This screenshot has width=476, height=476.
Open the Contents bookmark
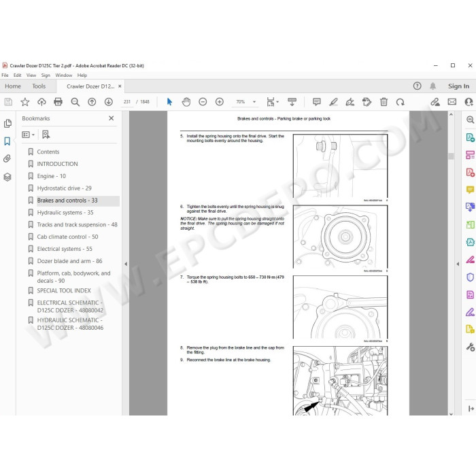48,152
